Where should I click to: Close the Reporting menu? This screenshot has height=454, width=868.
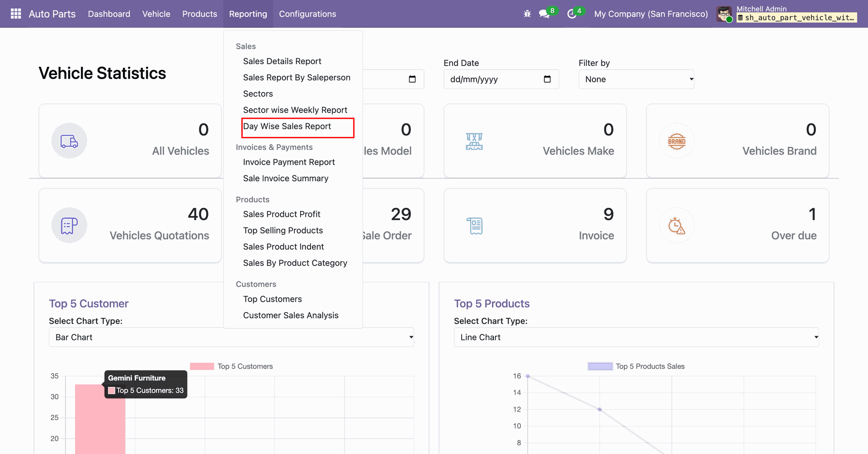[248, 14]
